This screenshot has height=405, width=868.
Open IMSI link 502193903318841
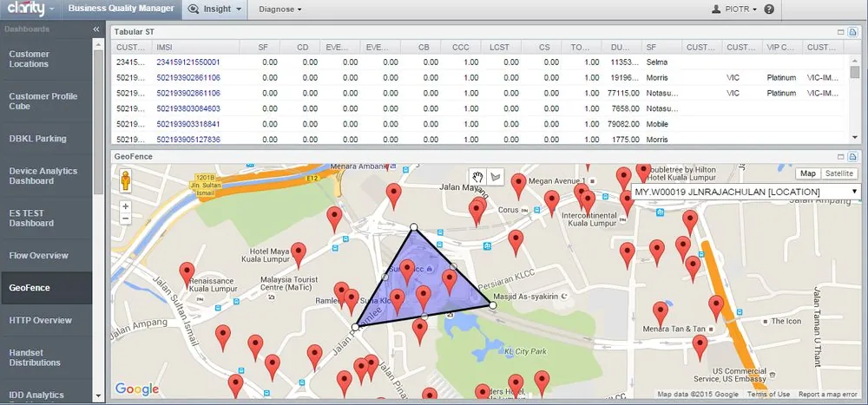click(188, 124)
